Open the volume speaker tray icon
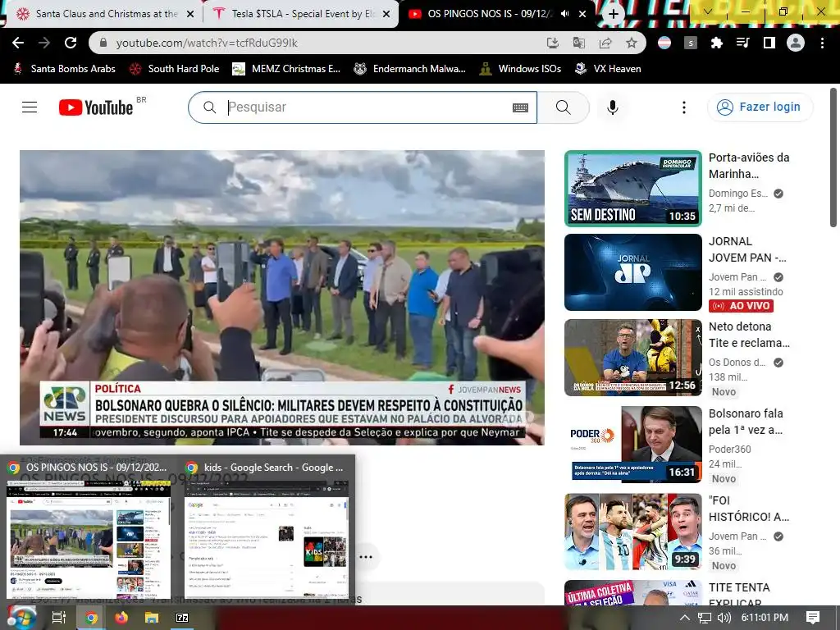840x630 pixels. [x=724, y=618]
